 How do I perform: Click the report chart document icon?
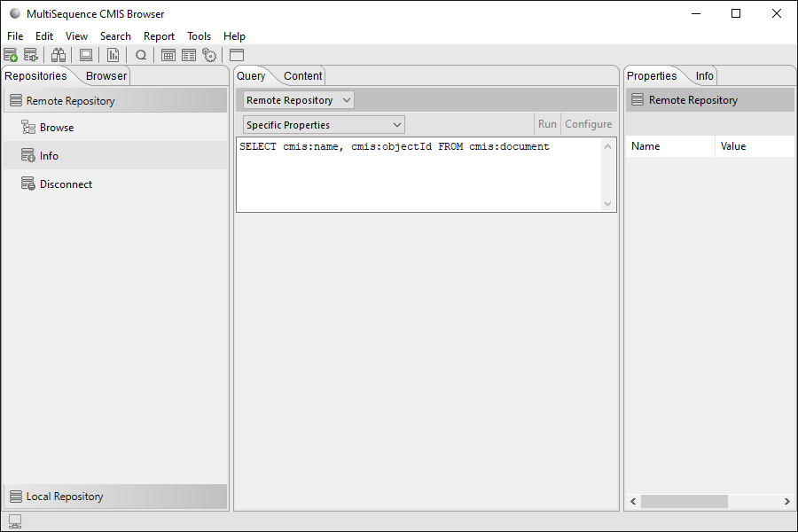click(113, 54)
